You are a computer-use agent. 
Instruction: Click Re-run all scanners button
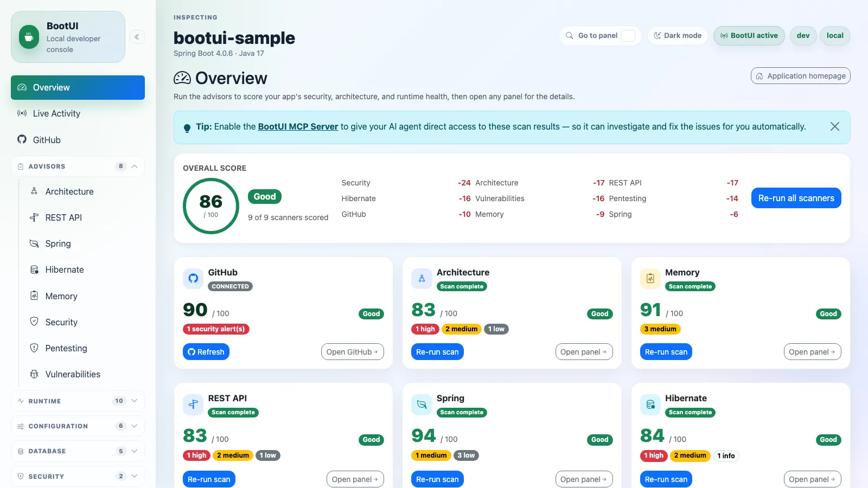[x=796, y=198]
